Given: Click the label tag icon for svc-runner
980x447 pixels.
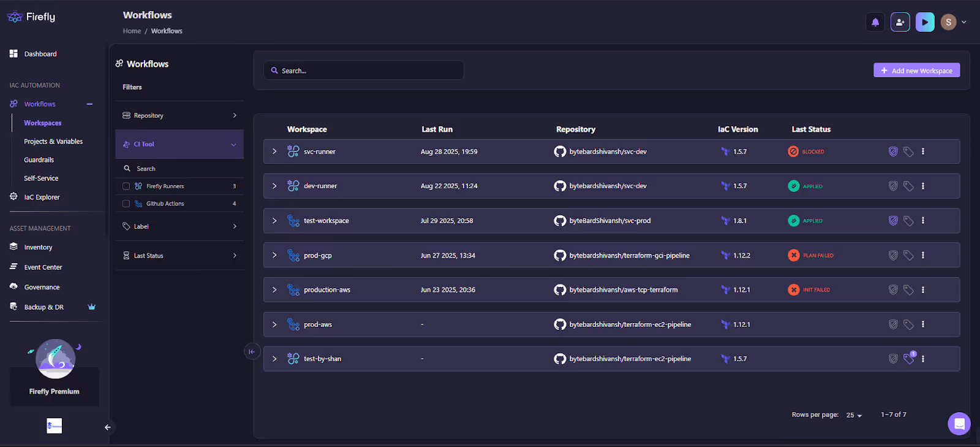Looking at the screenshot, I should point(908,151).
